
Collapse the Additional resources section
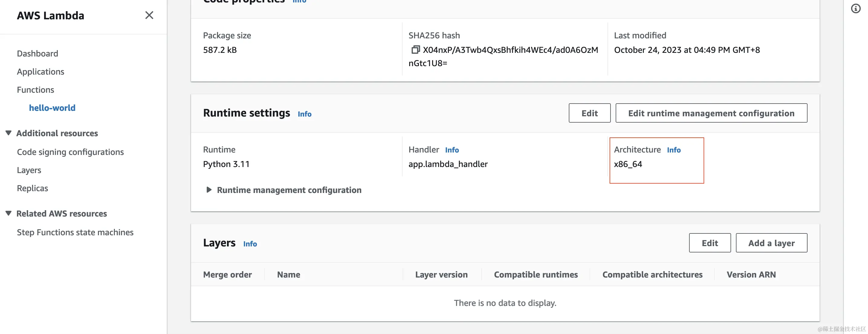coord(9,133)
